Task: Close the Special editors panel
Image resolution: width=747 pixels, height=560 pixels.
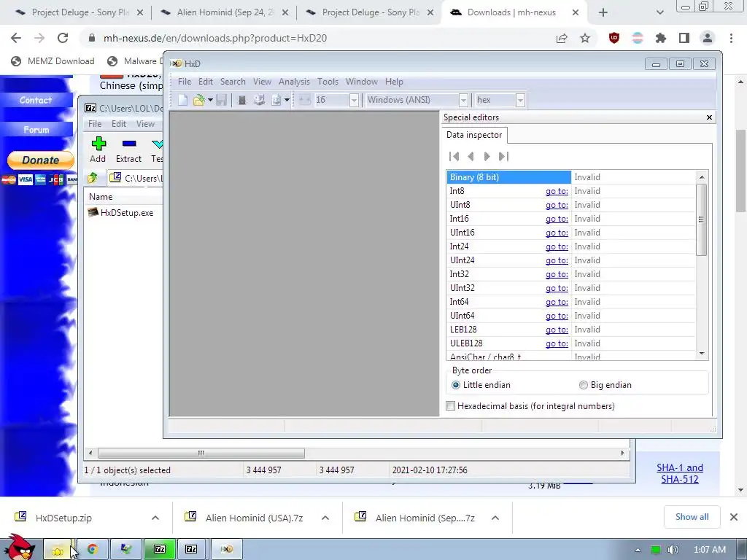Action: pyautogui.click(x=709, y=117)
